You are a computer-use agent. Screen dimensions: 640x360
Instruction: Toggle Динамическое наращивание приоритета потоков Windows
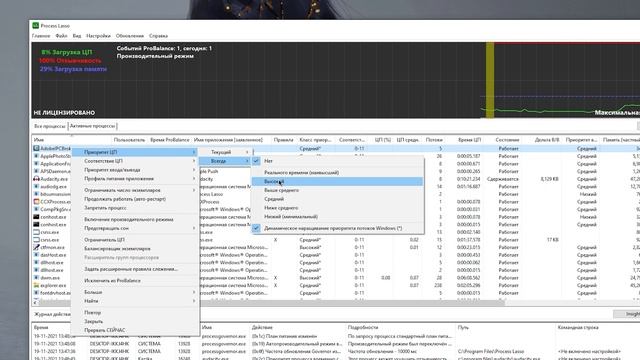click(x=337, y=228)
